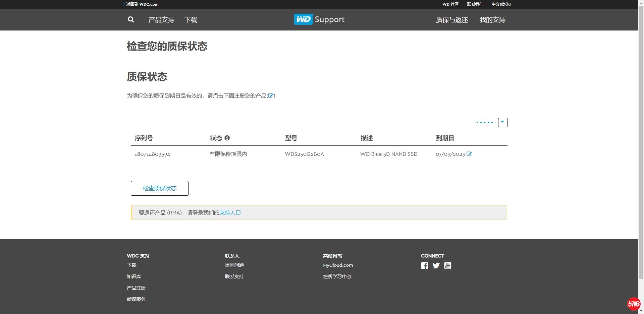The width and height of the screenshot is (644, 314).
Task: Click the external link icon after 注册您的产品
Action: tap(271, 96)
